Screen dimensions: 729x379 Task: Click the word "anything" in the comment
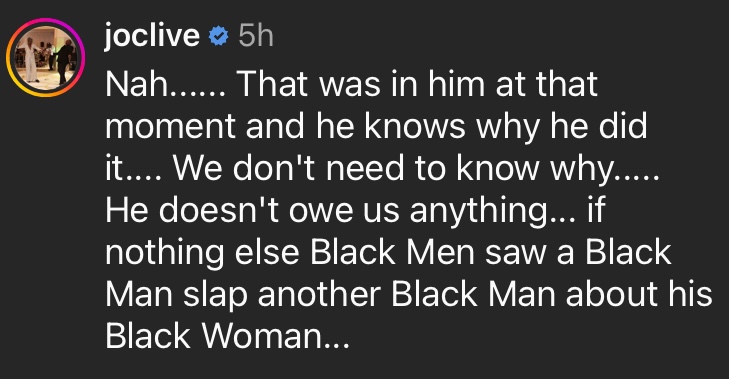(478, 212)
